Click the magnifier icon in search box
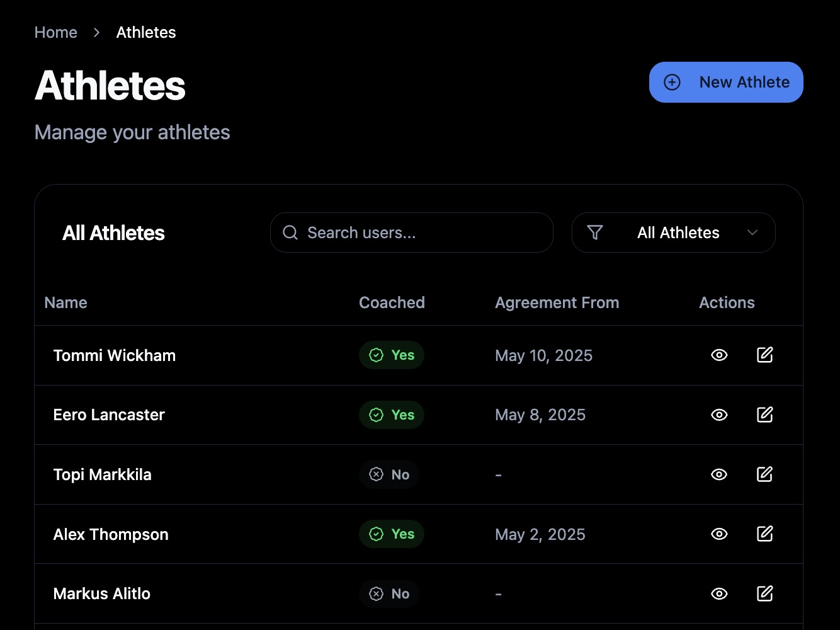Image resolution: width=840 pixels, height=630 pixels. click(x=290, y=232)
